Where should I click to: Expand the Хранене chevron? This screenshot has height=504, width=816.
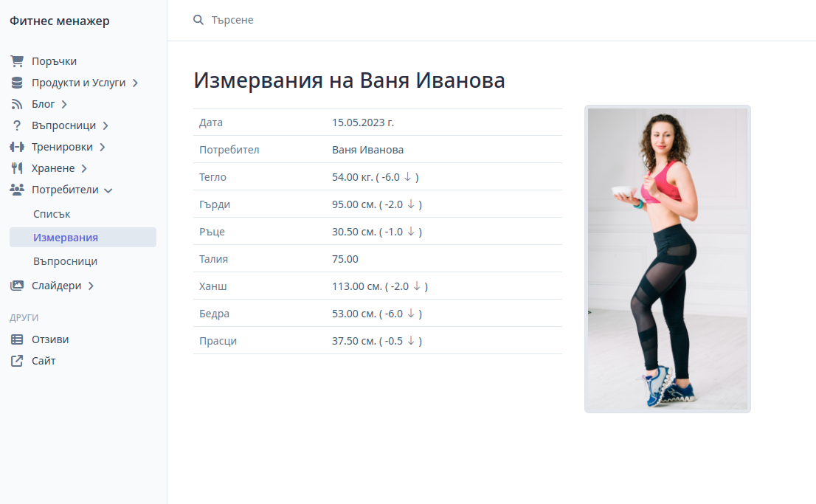[84, 168]
